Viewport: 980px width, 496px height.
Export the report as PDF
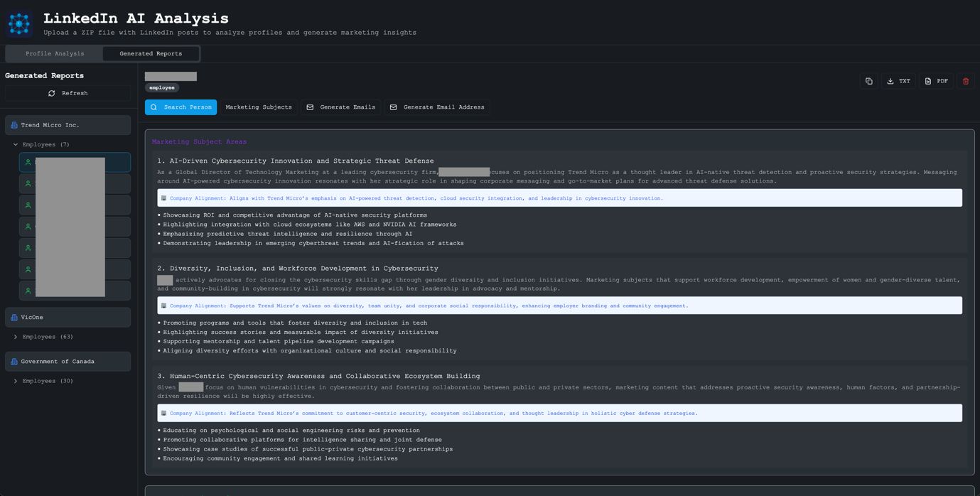936,81
